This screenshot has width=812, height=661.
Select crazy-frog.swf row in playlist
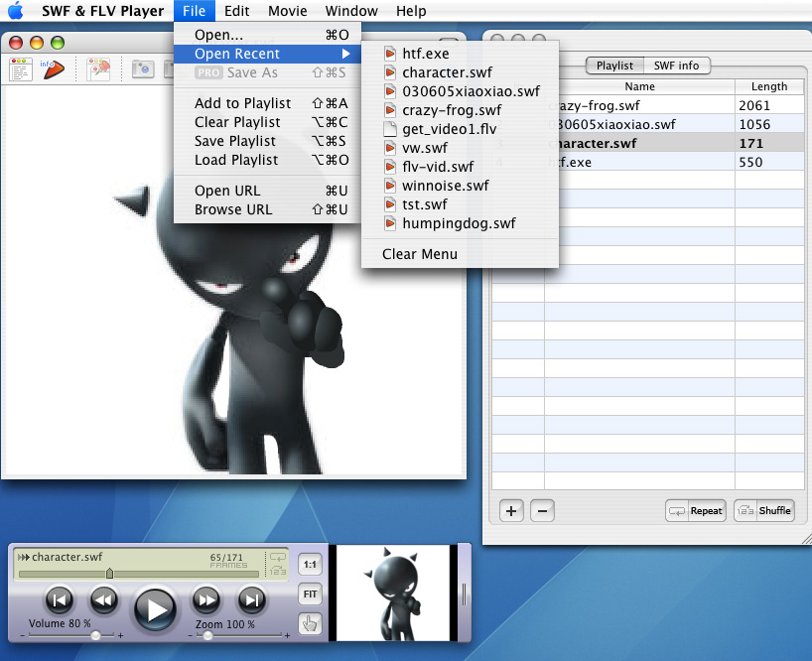[x=647, y=105]
